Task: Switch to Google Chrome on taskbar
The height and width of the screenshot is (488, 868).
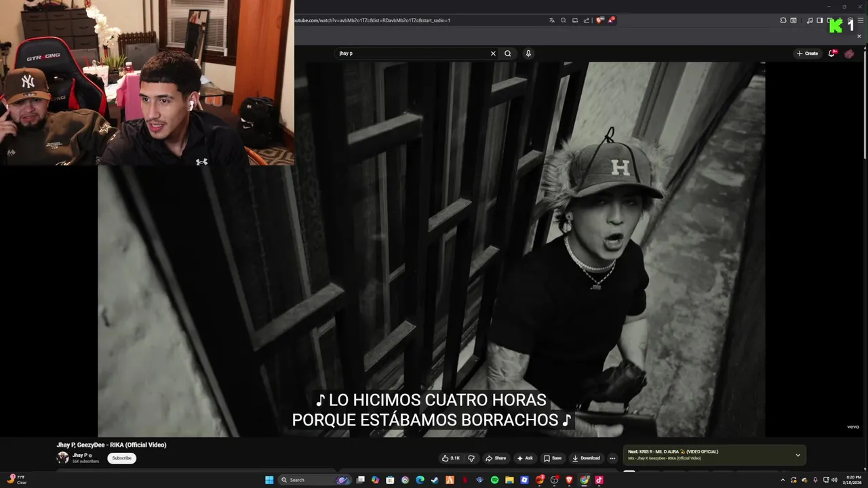Action: pos(585,480)
